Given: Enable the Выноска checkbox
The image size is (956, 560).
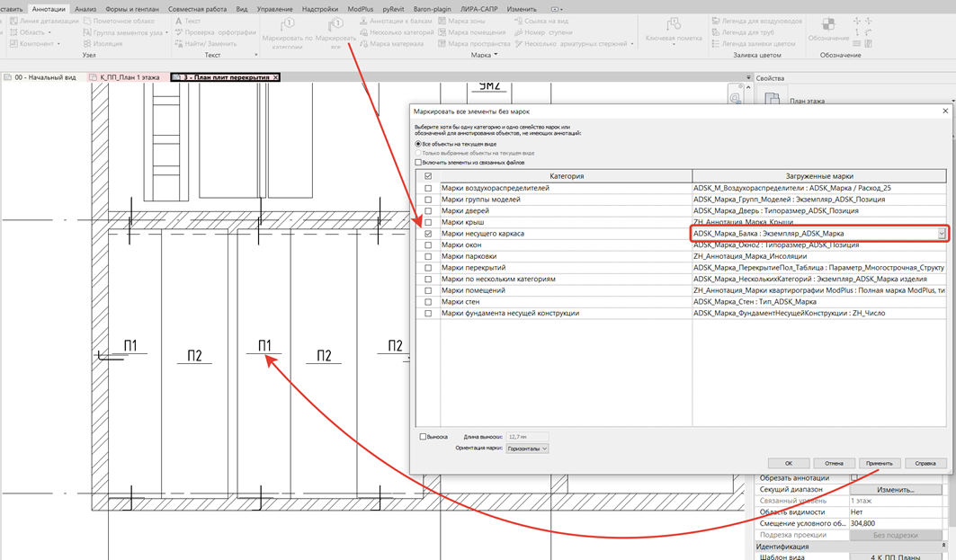Looking at the screenshot, I should click(423, 436).
